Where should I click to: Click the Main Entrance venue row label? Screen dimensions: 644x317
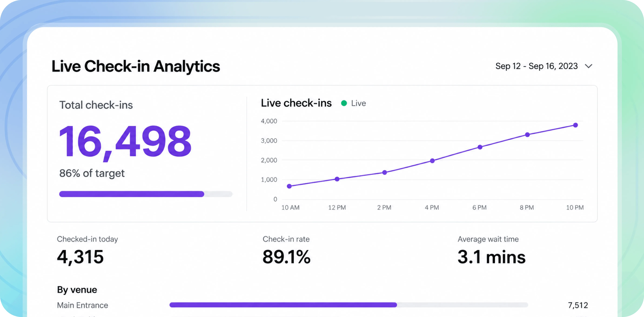coord(83,305)
